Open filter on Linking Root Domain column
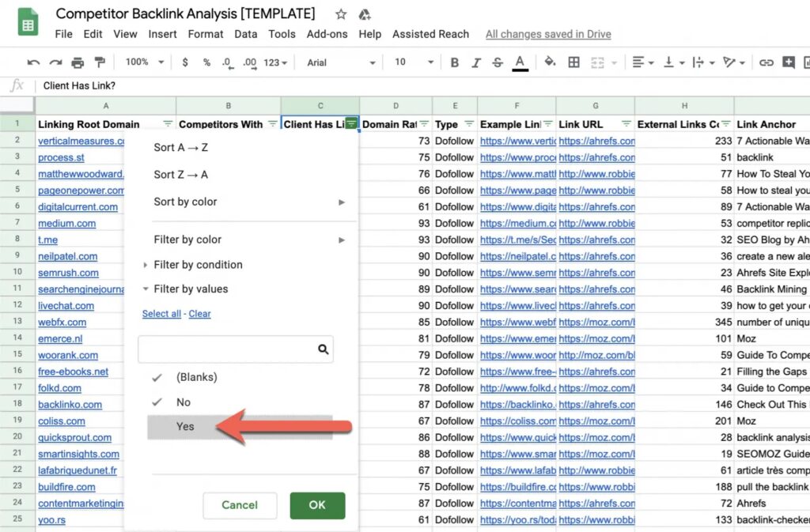Image resolution: width=810 pixels, height=532 pixels. click(x=168, y=124)
